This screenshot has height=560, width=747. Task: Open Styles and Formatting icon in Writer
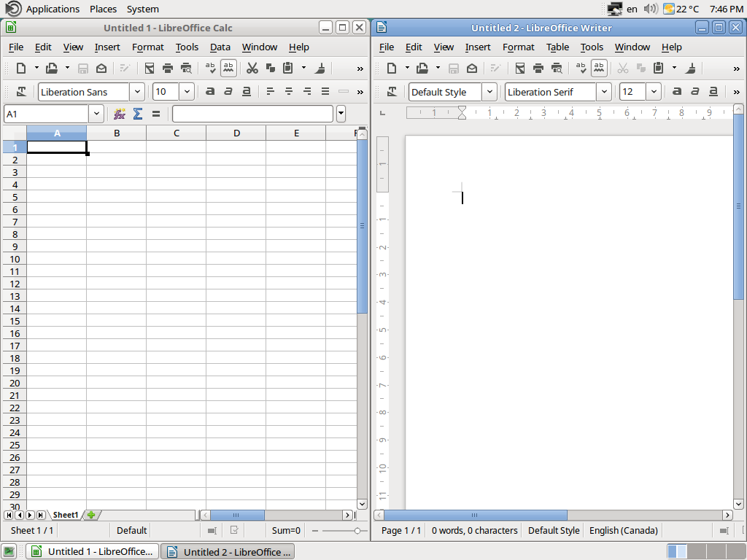click(392, 91)
